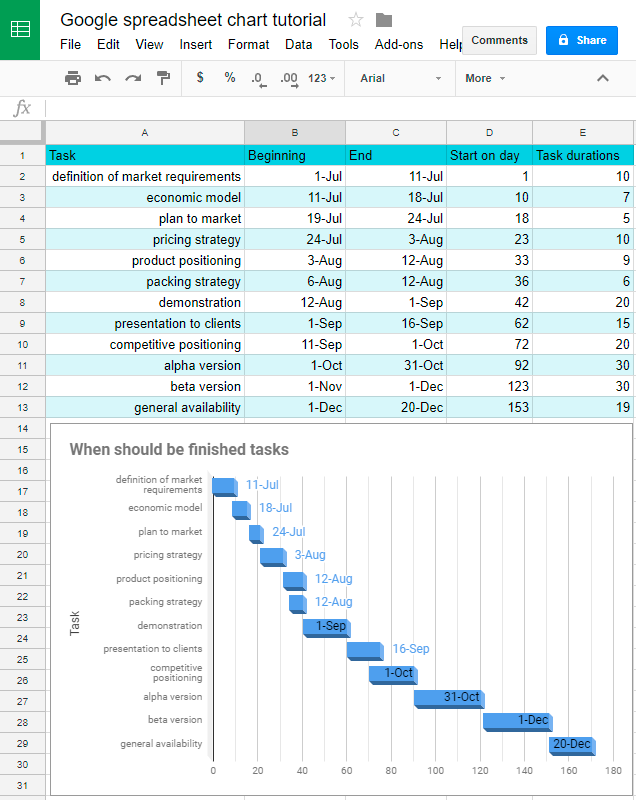Select cell 'packing strategy' in table
636x800 pixels.
click(x=145, y=282)
